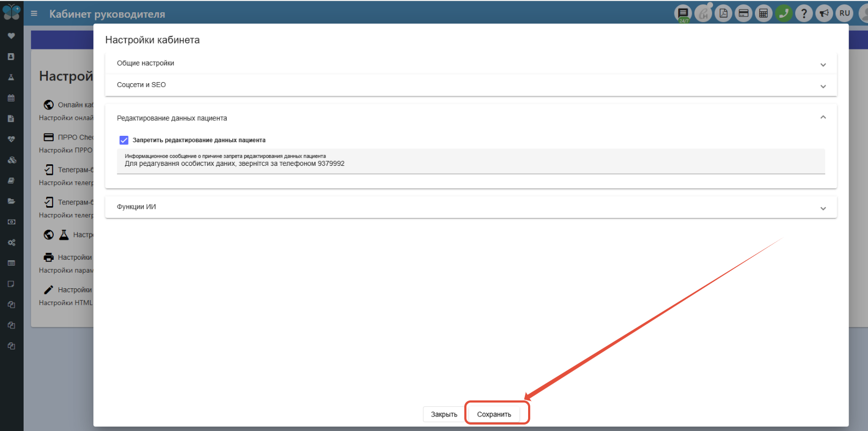The image size is (868, 431).
Task: Select the flask laboratory icon in sidebar
Action: (x=11, y=77)
